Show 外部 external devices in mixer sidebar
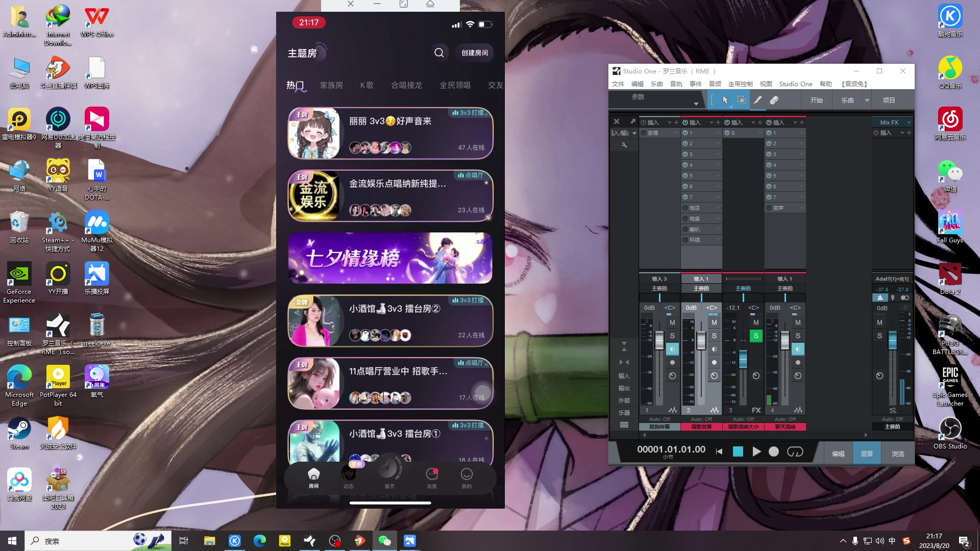Image resolution: width=980 pixels, height=551 pixels. [x=624, y=400]
